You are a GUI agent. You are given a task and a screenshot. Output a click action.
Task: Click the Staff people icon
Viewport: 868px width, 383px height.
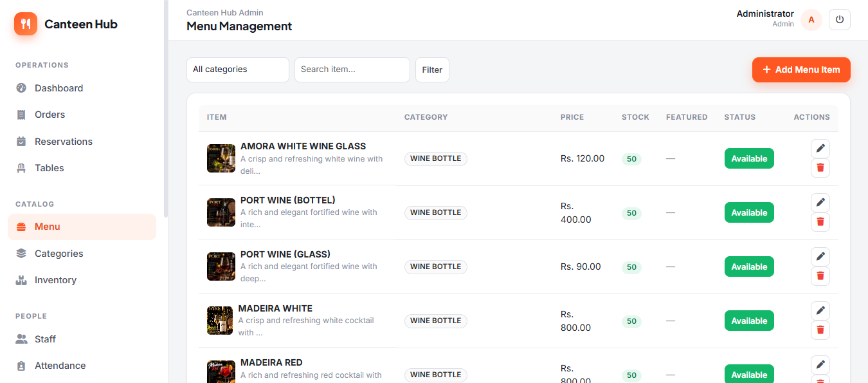pyautogui.click(x=21, y=339)
